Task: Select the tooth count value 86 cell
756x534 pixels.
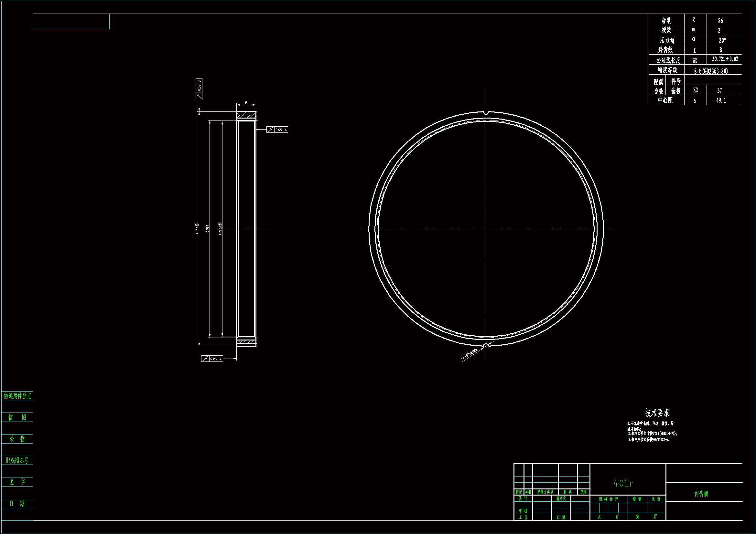Action: coord(720,20)
